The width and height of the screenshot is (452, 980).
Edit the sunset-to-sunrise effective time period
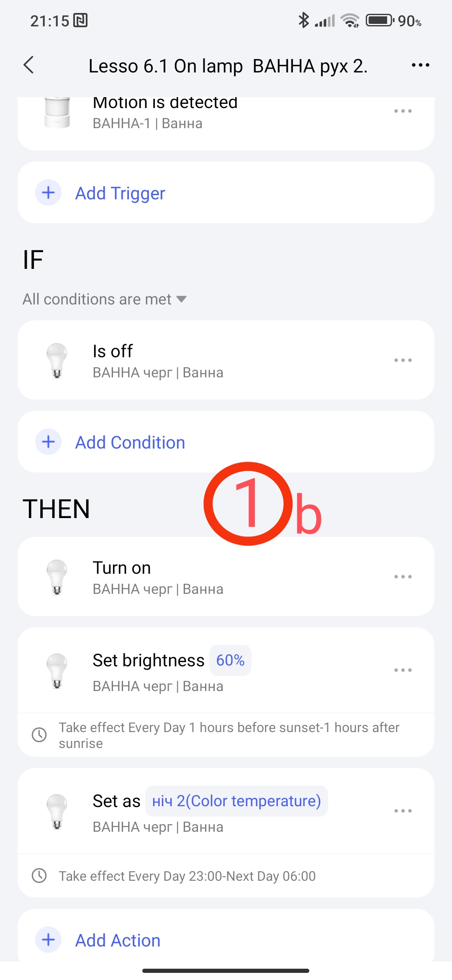click(229, 735)
